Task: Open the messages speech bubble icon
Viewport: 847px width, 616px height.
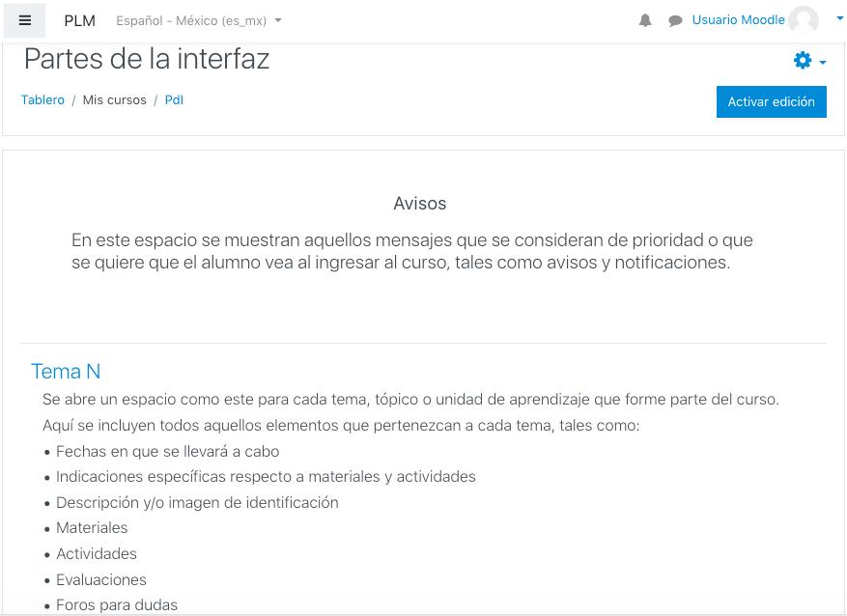Action: 675,20
